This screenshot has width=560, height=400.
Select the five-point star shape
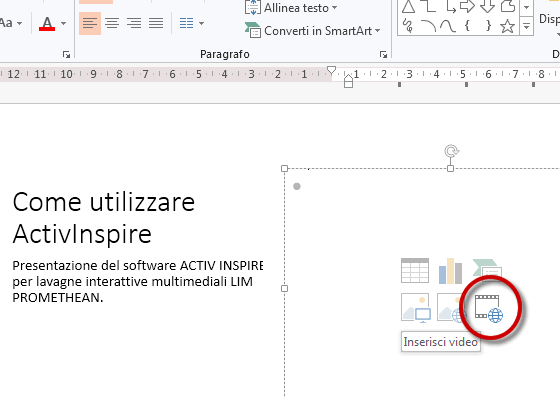507,26
